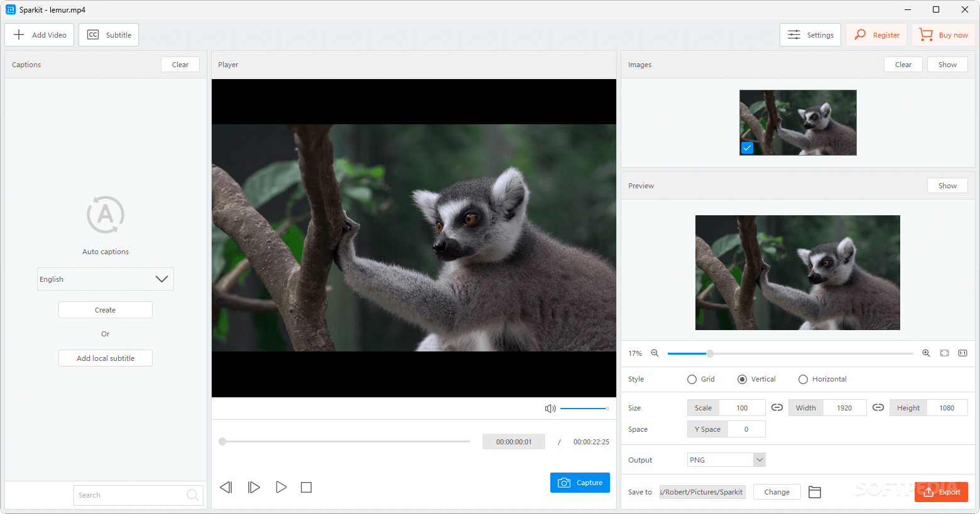Export the images

click(x=941, y=492)
